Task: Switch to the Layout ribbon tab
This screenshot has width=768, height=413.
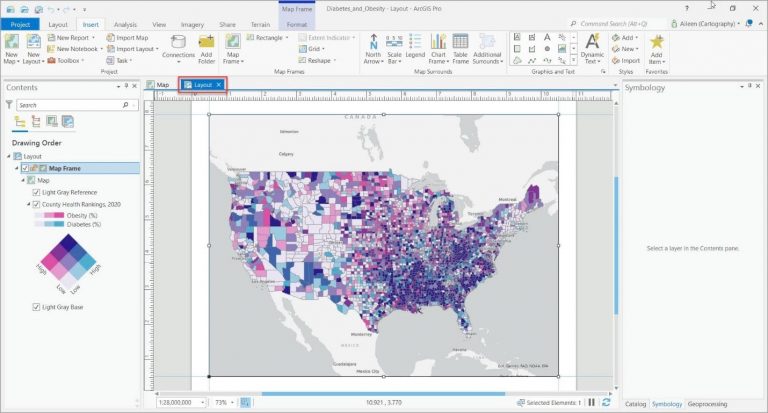Action: (58, 24)
